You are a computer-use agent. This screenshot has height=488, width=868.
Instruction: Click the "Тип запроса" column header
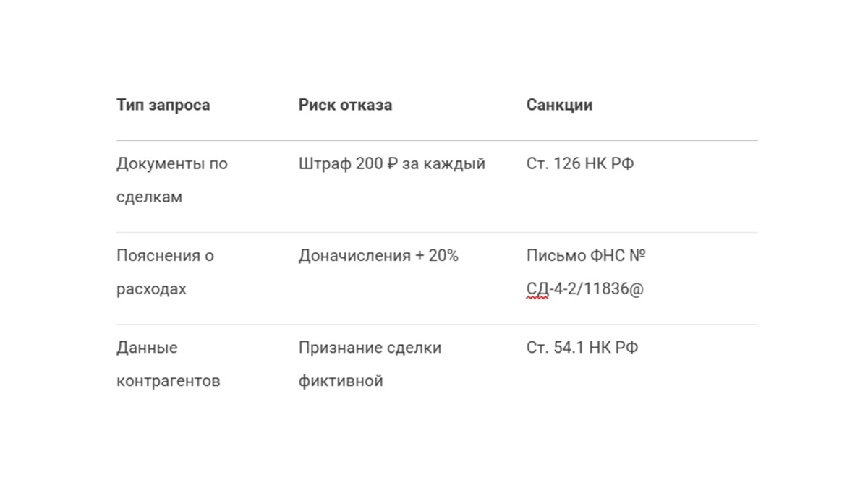(x=163, y=105)
